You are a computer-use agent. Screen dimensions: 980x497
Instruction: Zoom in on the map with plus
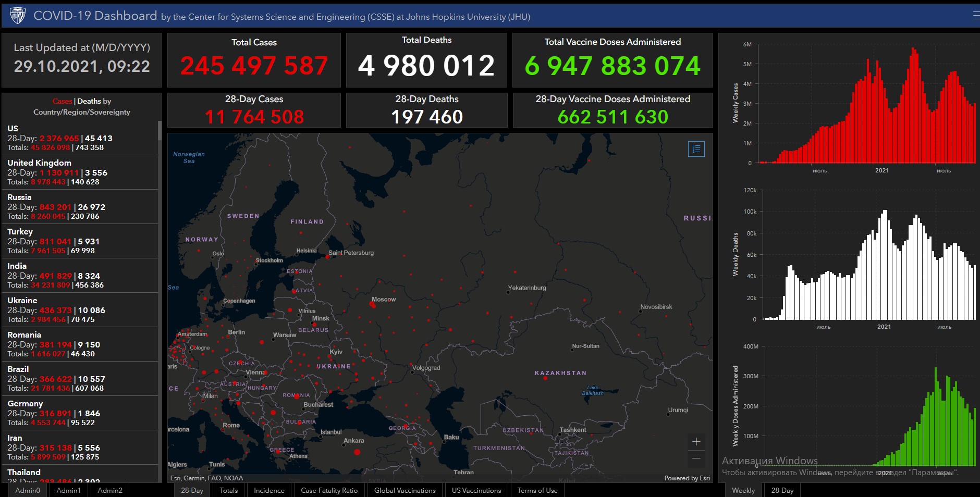tap(696, 442)
